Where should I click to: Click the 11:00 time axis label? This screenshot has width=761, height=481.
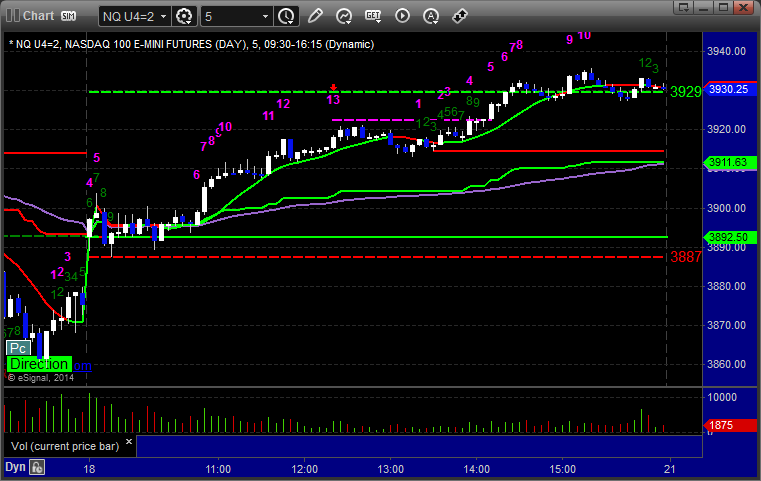218,469
